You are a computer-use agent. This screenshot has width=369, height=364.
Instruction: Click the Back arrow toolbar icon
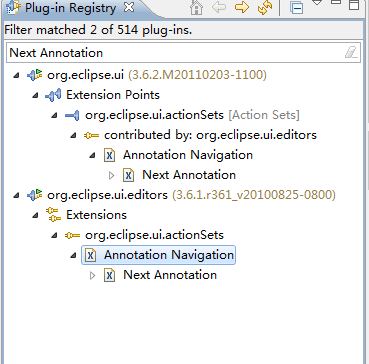click(x=219, y=7)
